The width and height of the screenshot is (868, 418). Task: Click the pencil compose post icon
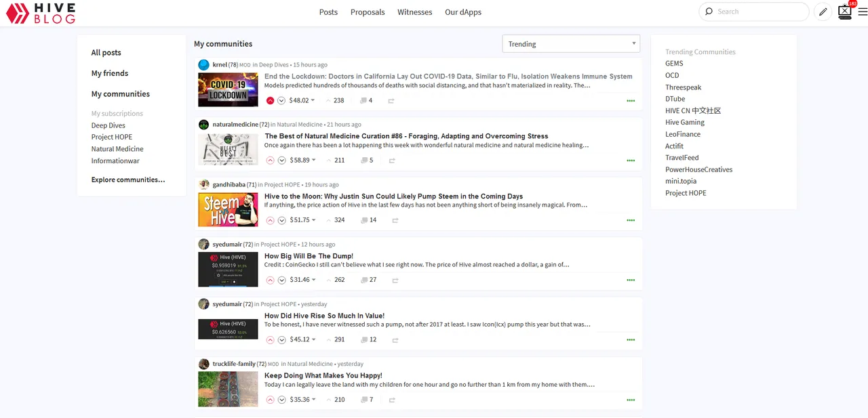[x=823, y=12]
